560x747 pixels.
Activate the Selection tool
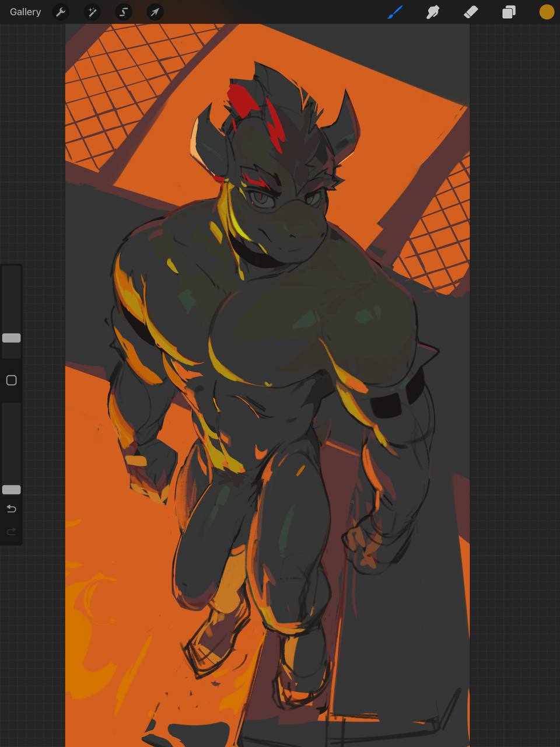tap(124, 12)
